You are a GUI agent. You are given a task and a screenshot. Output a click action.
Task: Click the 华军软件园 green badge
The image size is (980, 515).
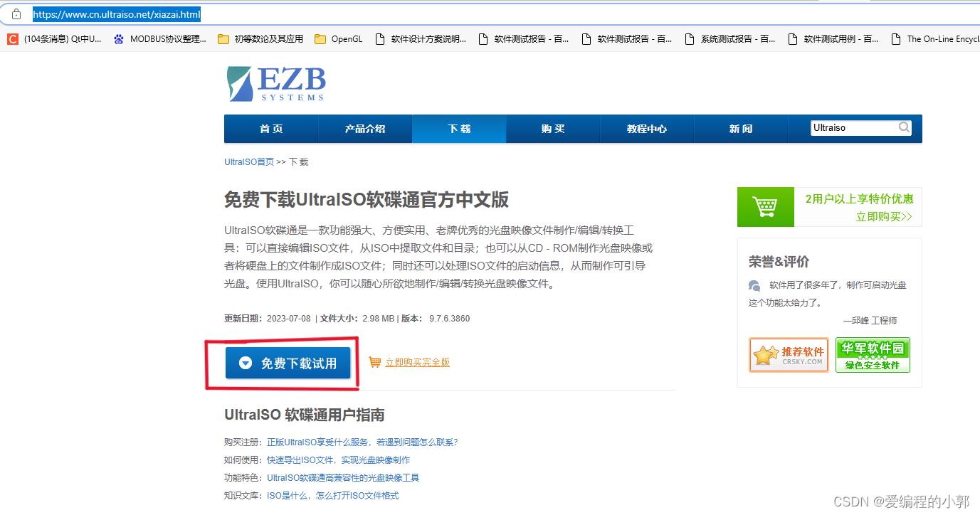873,355
